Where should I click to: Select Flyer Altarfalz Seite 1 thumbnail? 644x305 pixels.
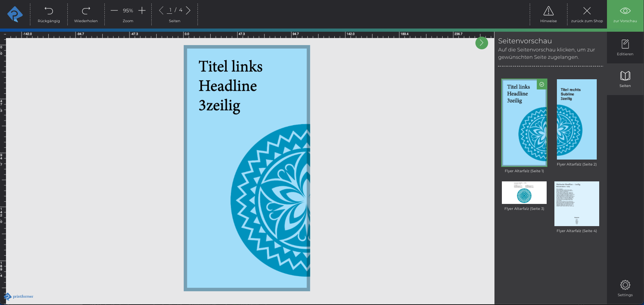click(x=524, y=123)
